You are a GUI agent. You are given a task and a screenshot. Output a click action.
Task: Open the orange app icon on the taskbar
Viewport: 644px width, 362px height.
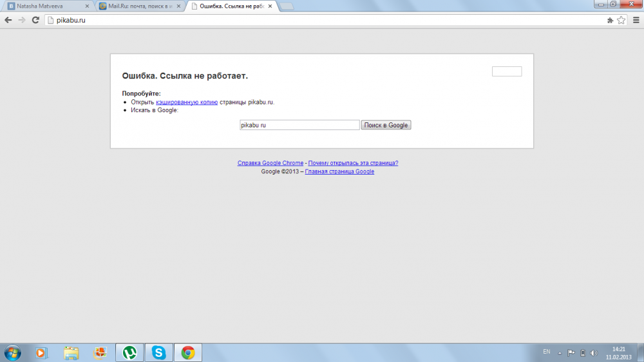100,353
